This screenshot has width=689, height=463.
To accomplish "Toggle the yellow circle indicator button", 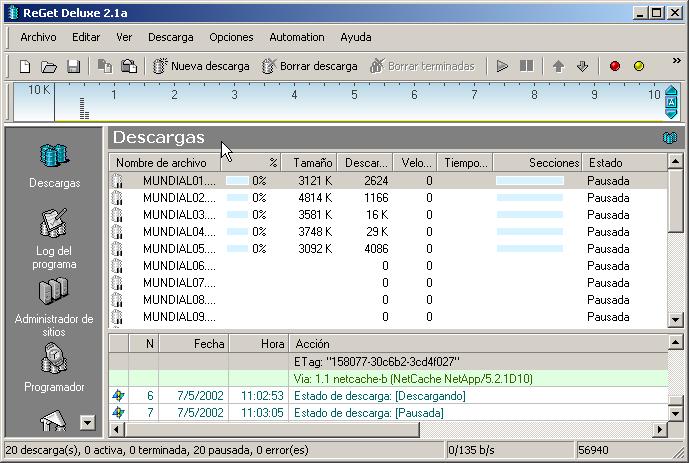I will pos(639,67).
